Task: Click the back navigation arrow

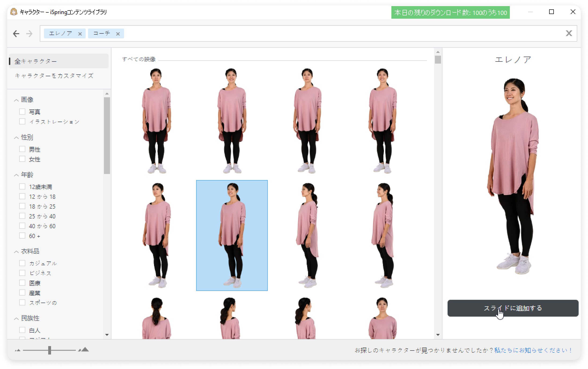Action: (x=16, y=33)
